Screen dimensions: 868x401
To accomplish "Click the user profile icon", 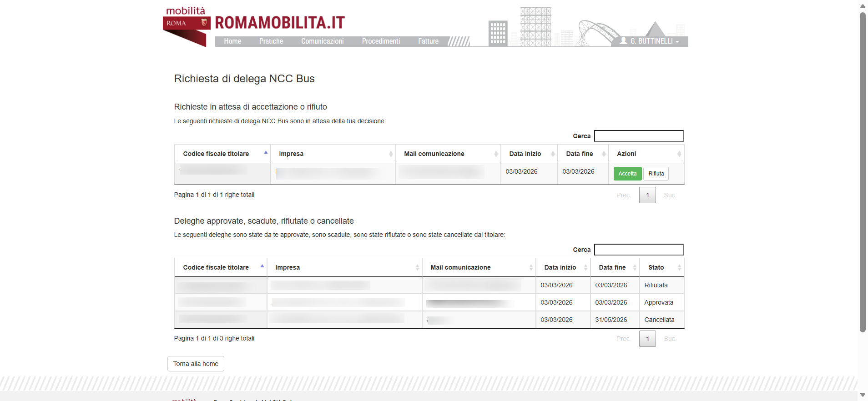I will click(623, 41).
